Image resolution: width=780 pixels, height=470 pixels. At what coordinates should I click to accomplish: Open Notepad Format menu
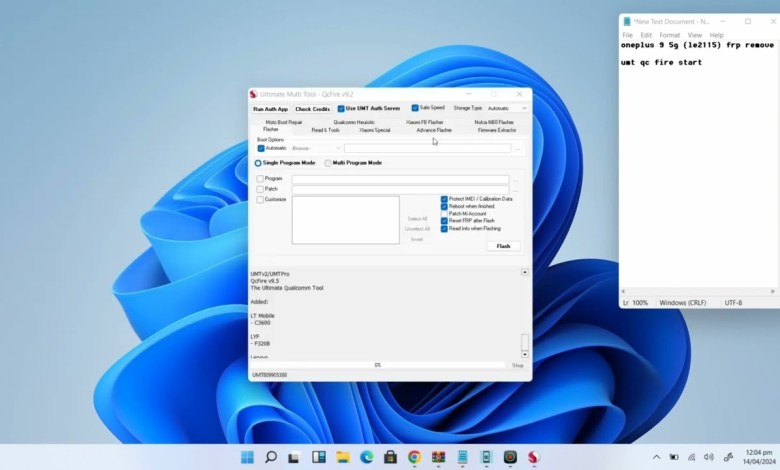tap(669, 35)
